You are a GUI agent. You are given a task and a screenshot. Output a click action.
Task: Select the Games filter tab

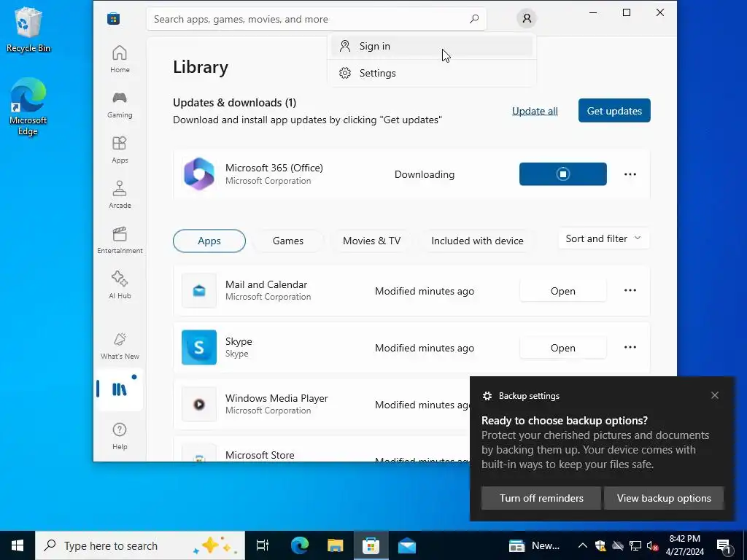click(x=287, y=241)
